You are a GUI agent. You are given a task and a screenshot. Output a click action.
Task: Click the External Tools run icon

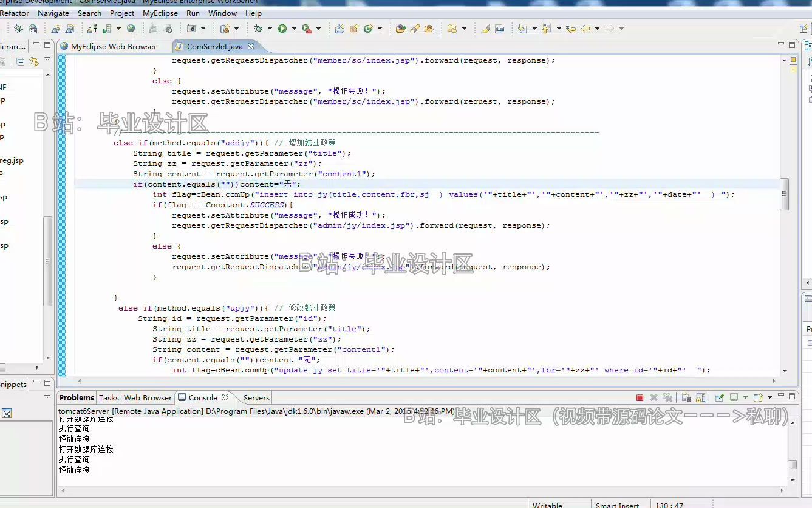click(x=307, y=29)
